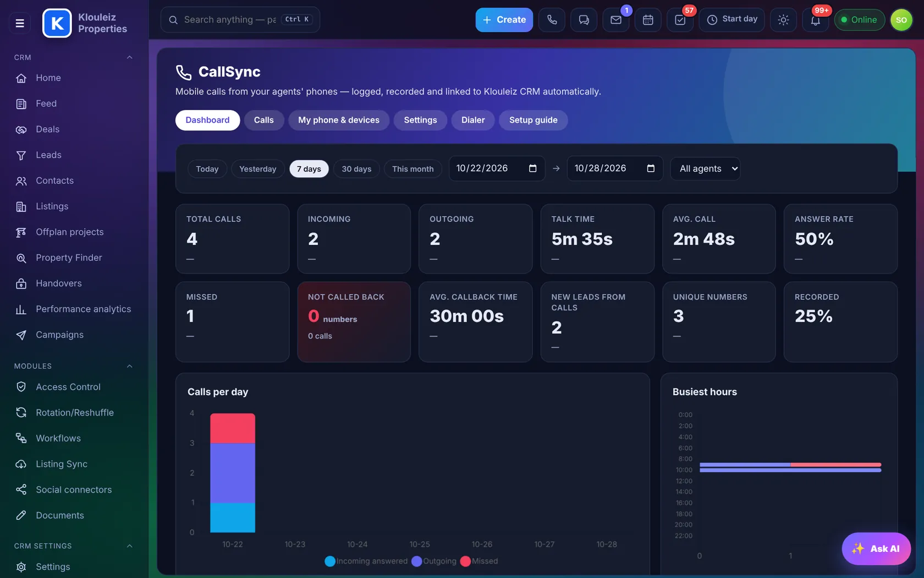The height and width of the screenshot is (578, 924).
Task: Open Rotation/Reshuffle module
Action: pyautogui.click(x=74, y=413)
